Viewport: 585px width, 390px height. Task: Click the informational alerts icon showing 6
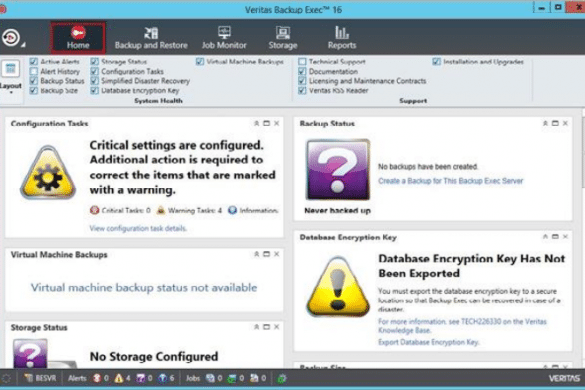(163, 378)
